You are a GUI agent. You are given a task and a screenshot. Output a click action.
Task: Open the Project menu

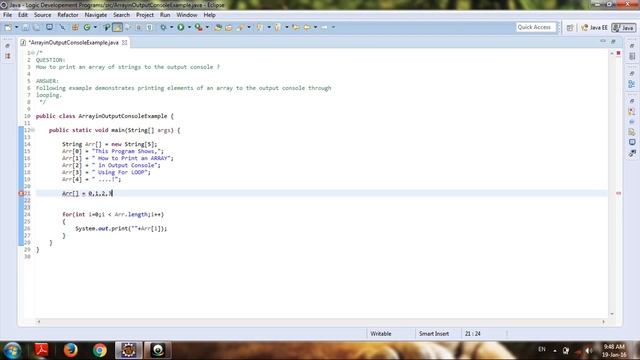[x=145, y=15]
